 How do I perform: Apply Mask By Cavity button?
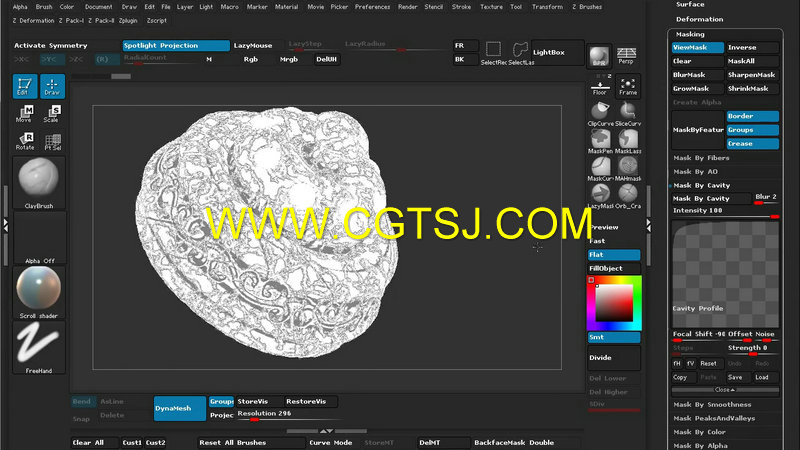click(711, 198)
